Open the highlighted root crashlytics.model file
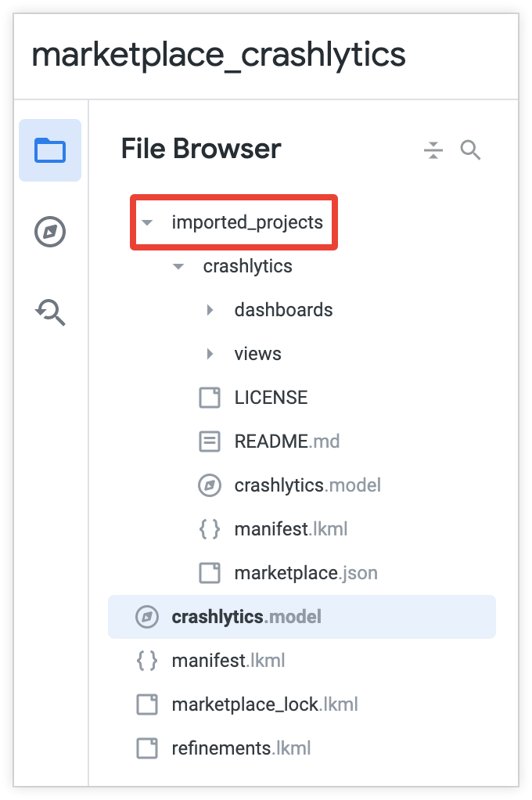 pyautogui.click(x=302, y=617)
